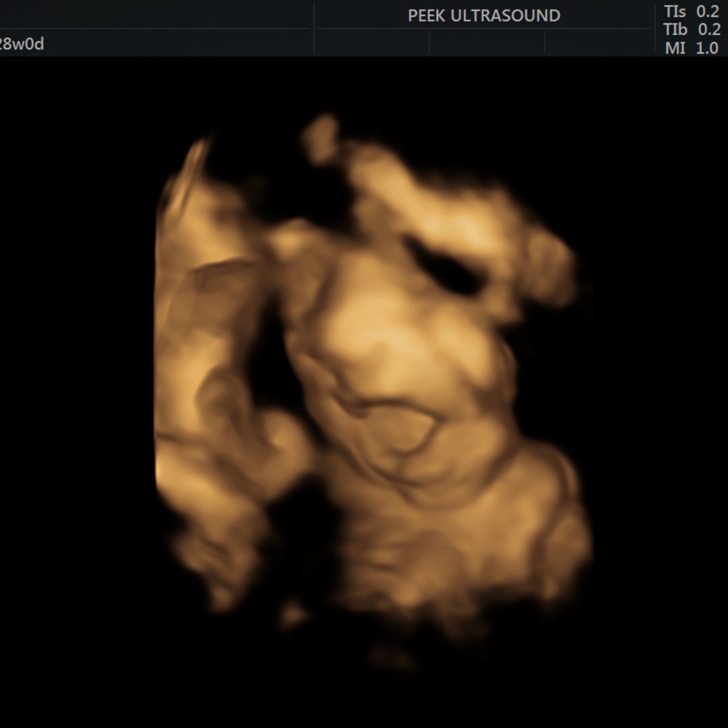The height and width of the screenshot is (728, 728).
Task: Click the TIs 0.2 thermal index readout
Action: click(x=691, y=11)
